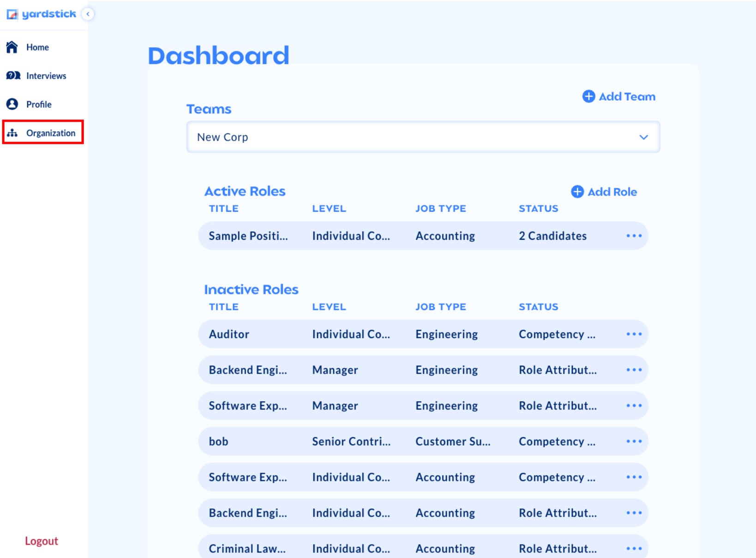Open actions for Criminal Law row

(x=634, y=548)
